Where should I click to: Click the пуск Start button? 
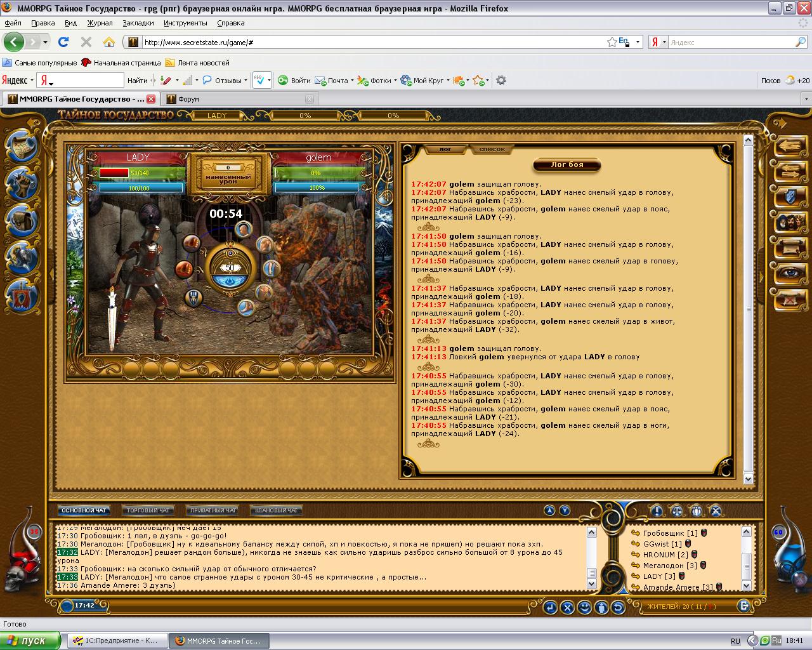(30, 640)
